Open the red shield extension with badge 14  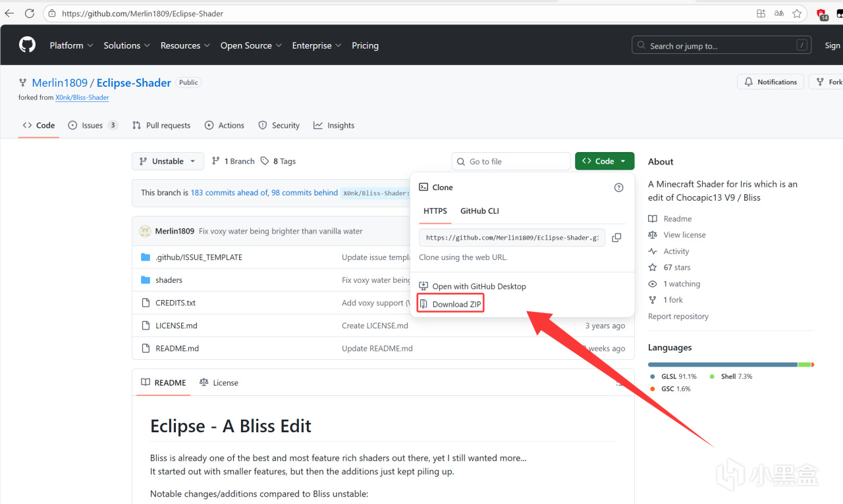coord(822,14)
